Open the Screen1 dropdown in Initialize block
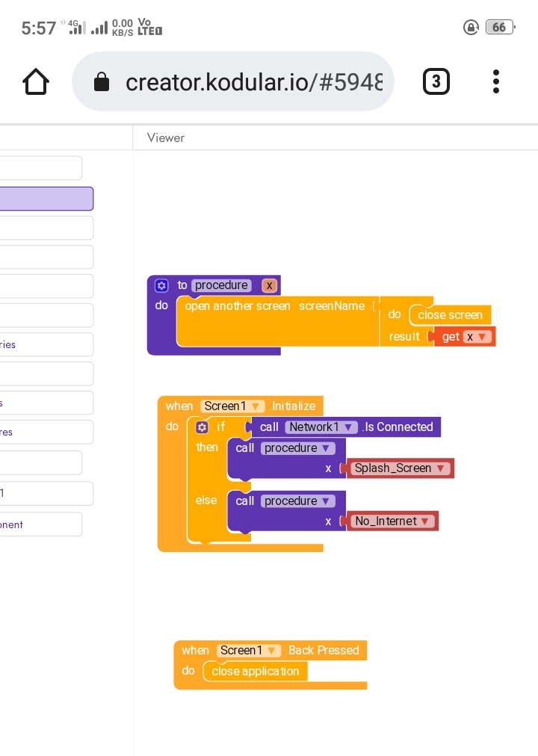Viewport: 538px width, 756px height. pos(256,406)
